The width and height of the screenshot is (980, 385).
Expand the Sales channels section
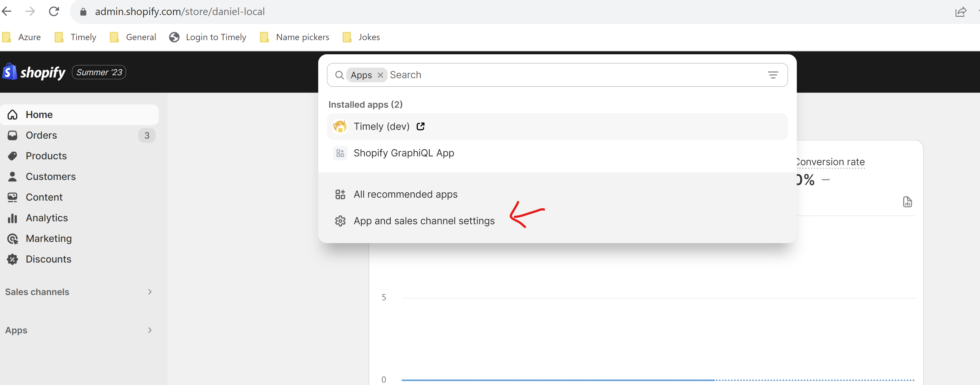pos(79,292)
